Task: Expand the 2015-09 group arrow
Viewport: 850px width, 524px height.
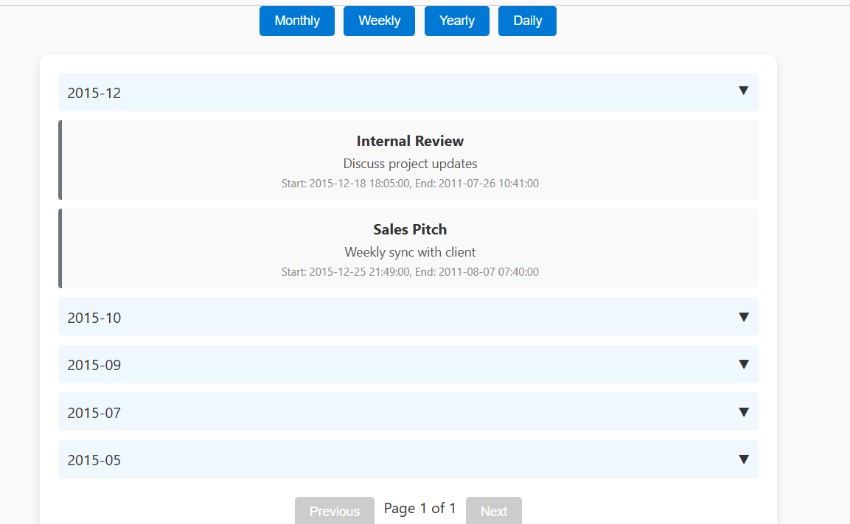Action: pyautogui.click(x=744, y=364)
